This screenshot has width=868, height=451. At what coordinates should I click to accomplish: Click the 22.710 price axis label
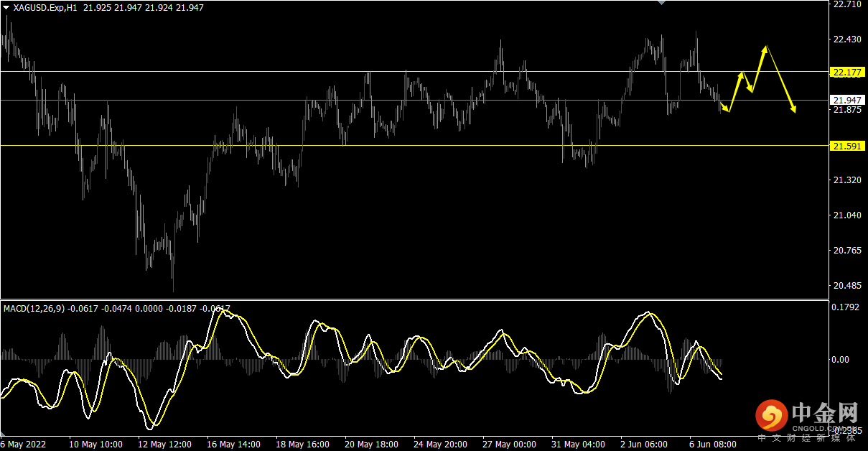846,4
